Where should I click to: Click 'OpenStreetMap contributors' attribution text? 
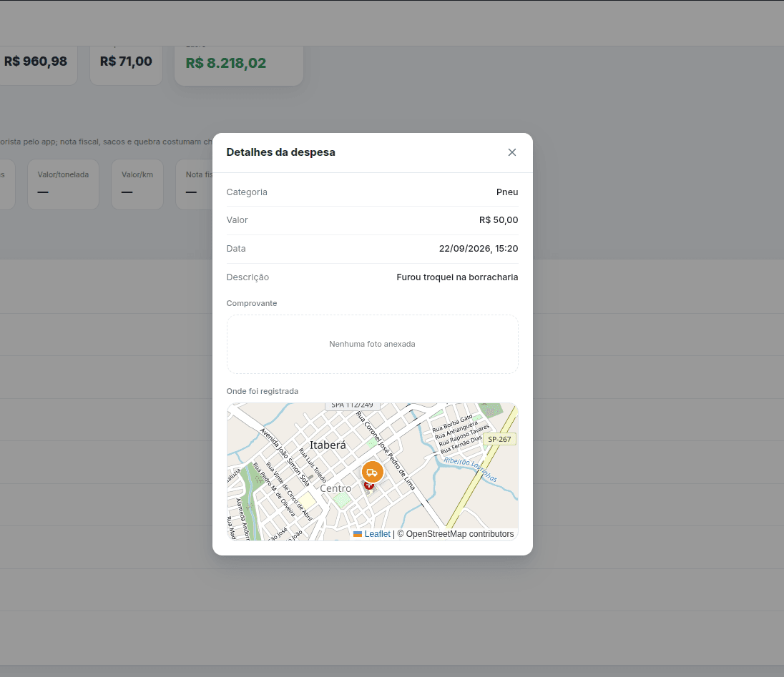pos(459,534)
